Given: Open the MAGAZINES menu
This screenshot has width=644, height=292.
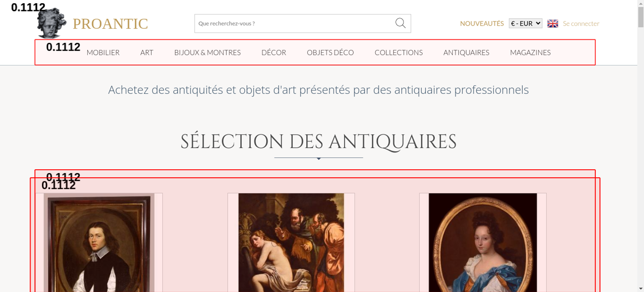Looking at the screenshot, I should click(530, 52).
